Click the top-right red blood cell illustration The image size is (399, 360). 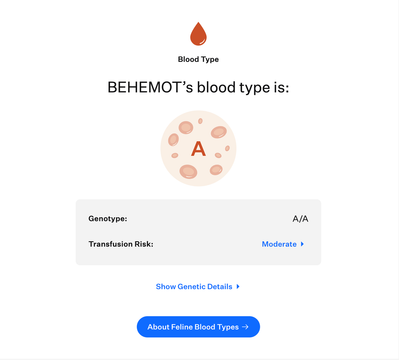[x=219, y=132]
